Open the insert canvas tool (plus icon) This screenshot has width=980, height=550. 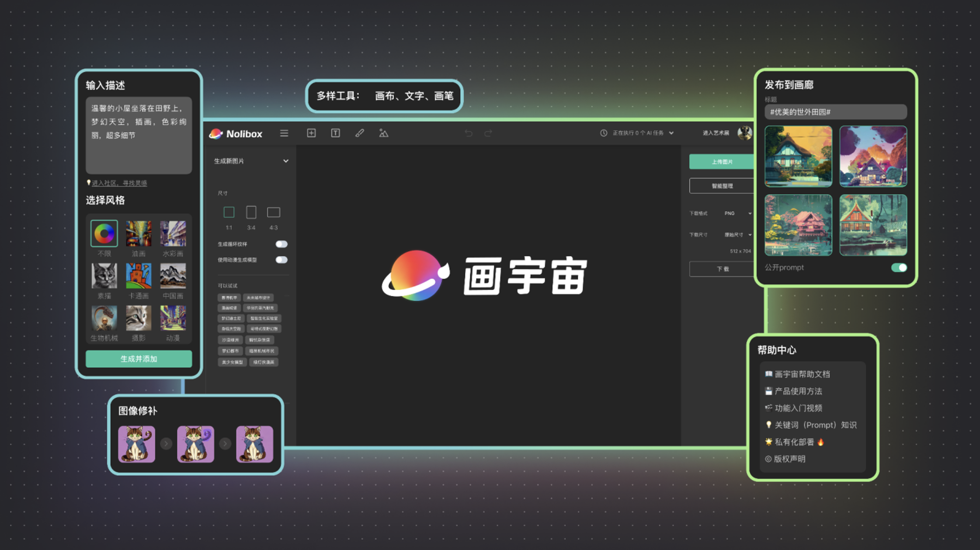click(311, 133)
